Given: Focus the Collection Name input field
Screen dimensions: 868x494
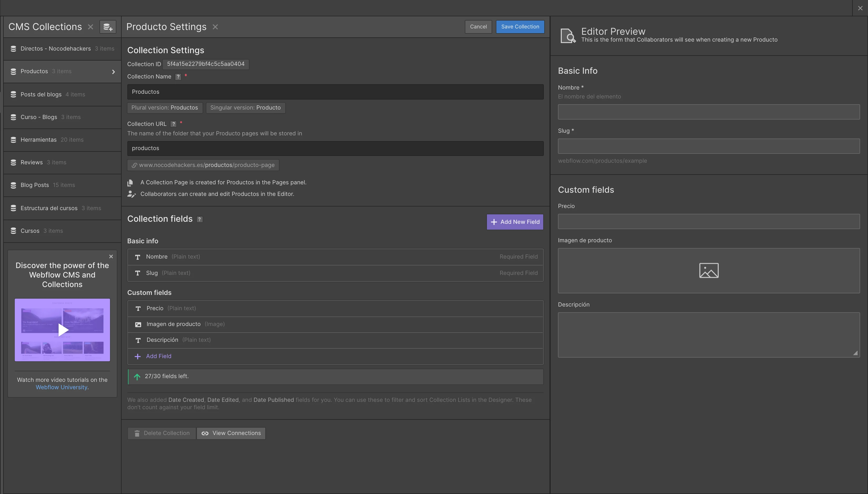Looking at the screenshot, I should [x=335, y=92].
